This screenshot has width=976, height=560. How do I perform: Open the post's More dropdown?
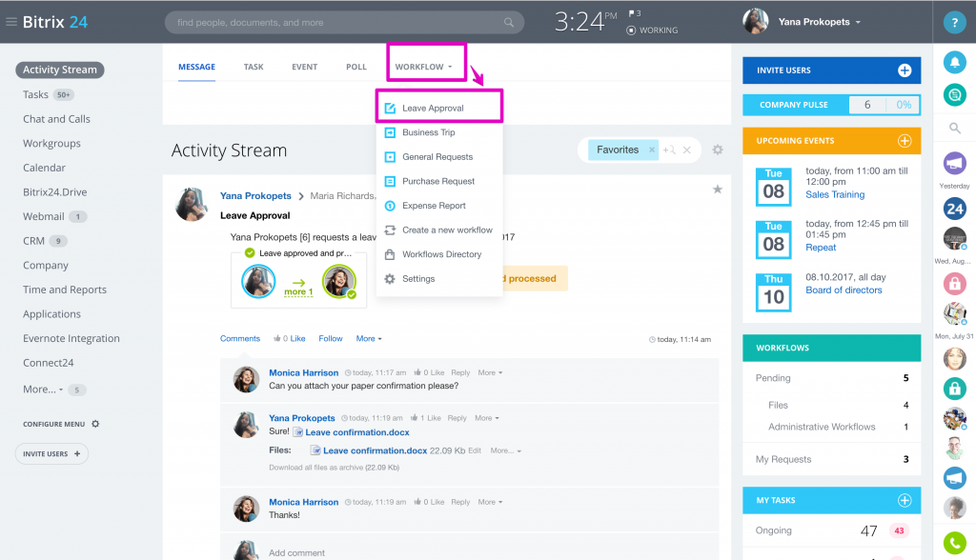pyautogui.click(x=369, y=338)
